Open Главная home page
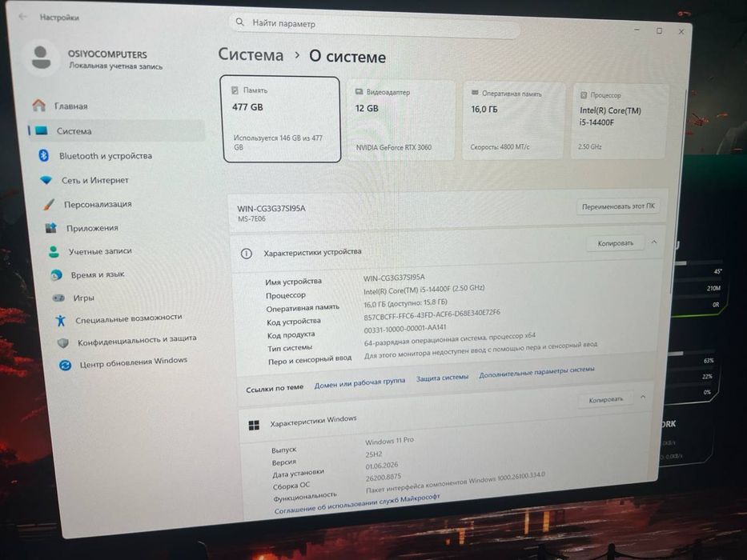The width and height of the screenshot is (747, 560). point(70,106)
